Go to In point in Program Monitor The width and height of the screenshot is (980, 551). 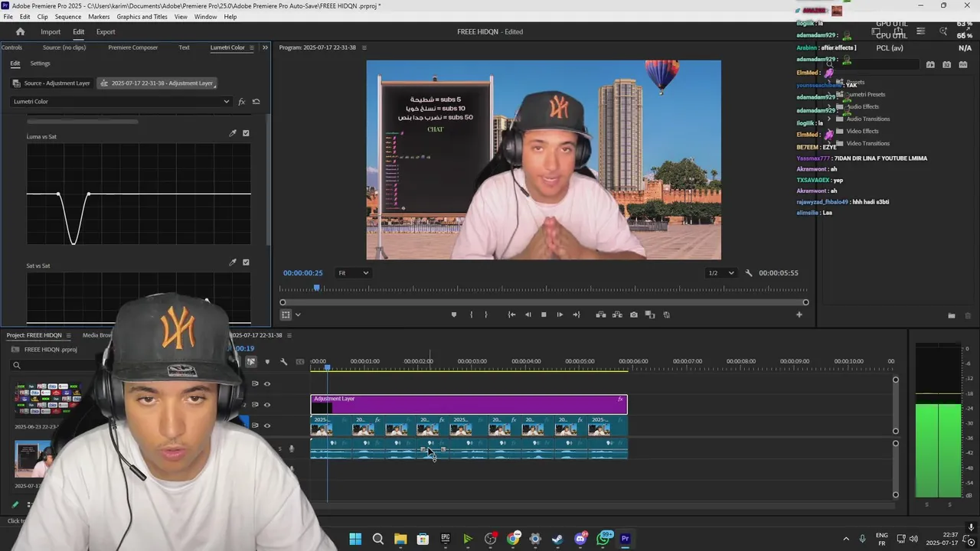(x=511, y=315)
